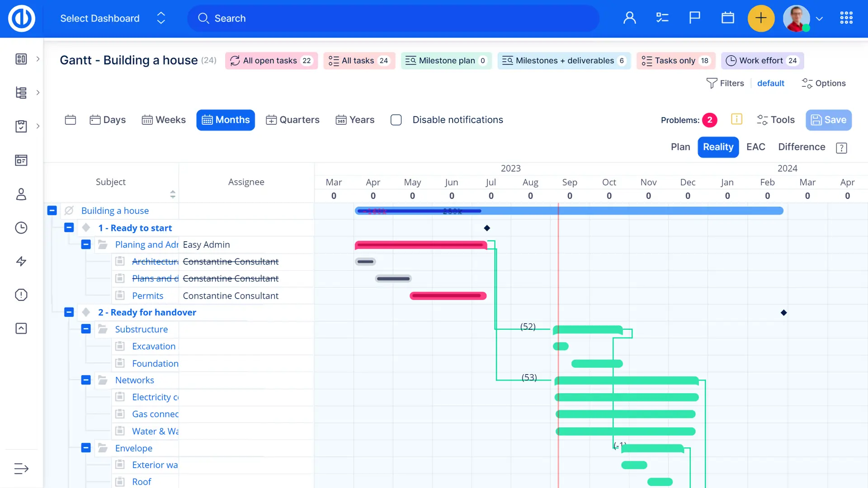Open the help question mark icon

tap(841, 148)
